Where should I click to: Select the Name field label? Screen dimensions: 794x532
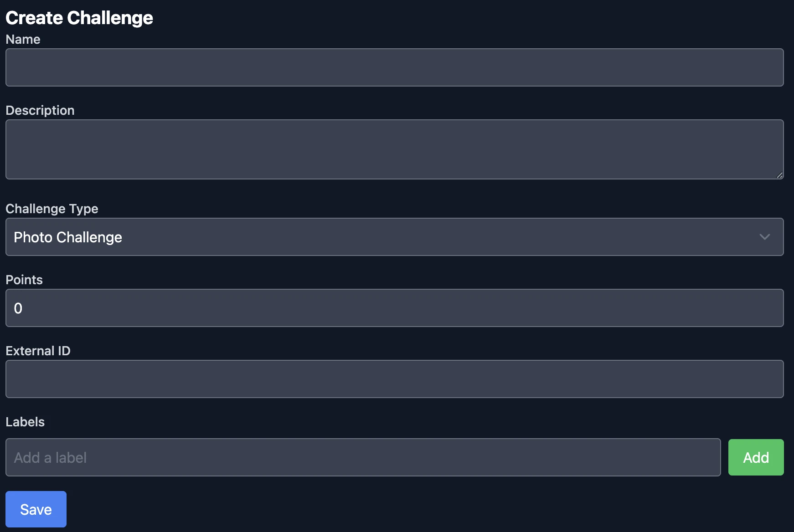[22, 40]
